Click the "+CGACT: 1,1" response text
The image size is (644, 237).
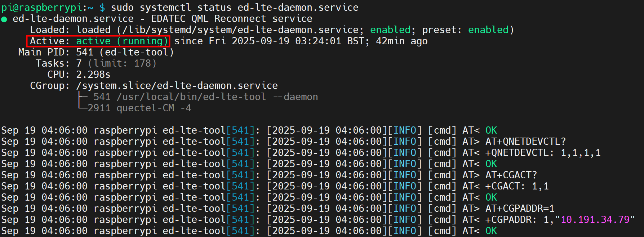(517, 186)
